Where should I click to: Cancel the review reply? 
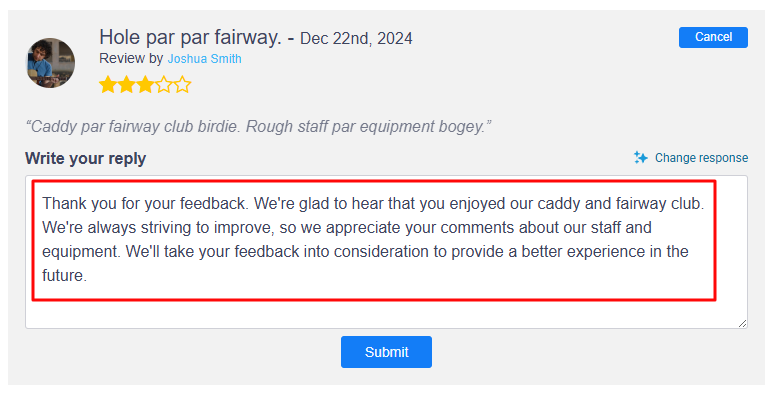[713, 37]
